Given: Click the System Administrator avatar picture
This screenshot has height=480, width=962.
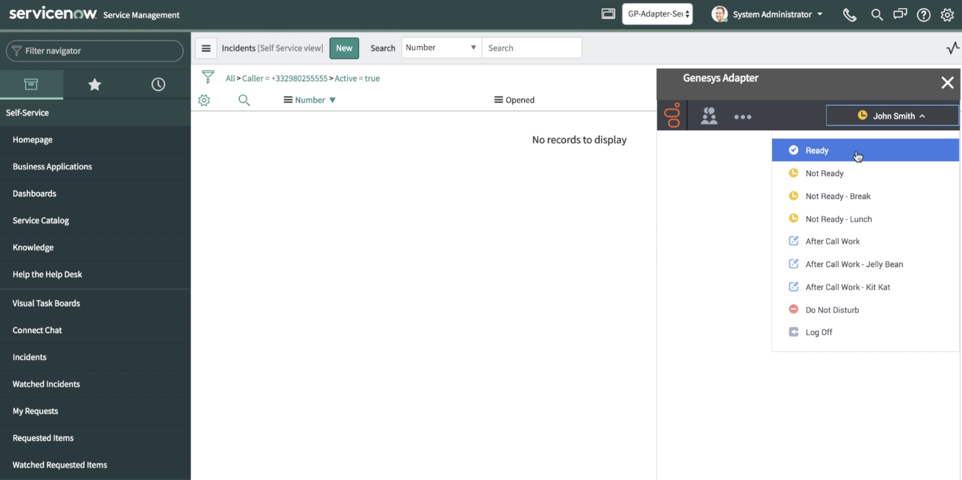Looking at the screenshot, I should click(719, 14).
